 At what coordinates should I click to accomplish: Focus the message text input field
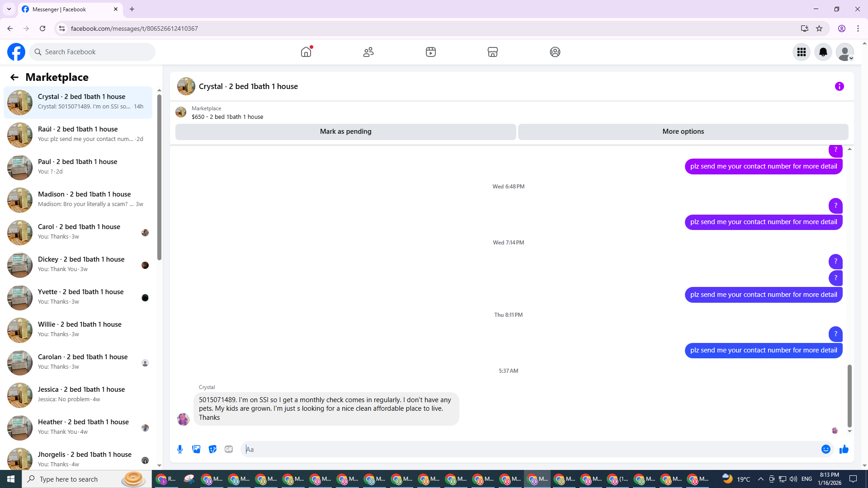(529, 449)
